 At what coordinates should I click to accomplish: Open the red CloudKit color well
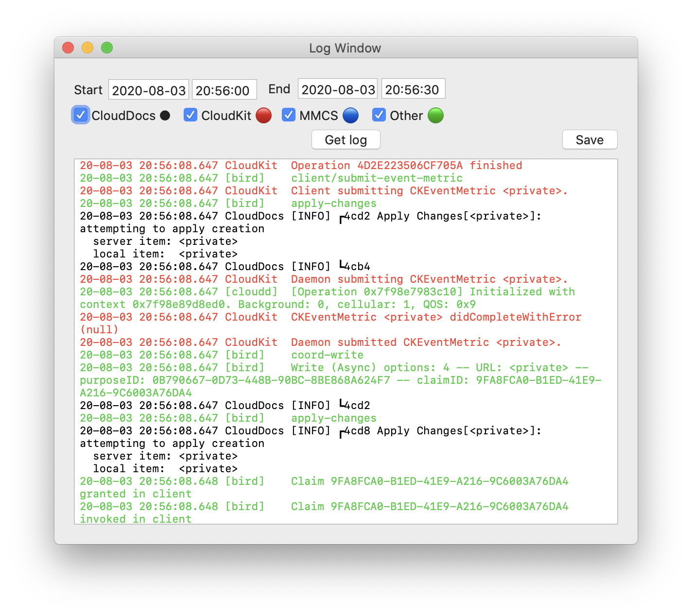(x=263, y=116)
